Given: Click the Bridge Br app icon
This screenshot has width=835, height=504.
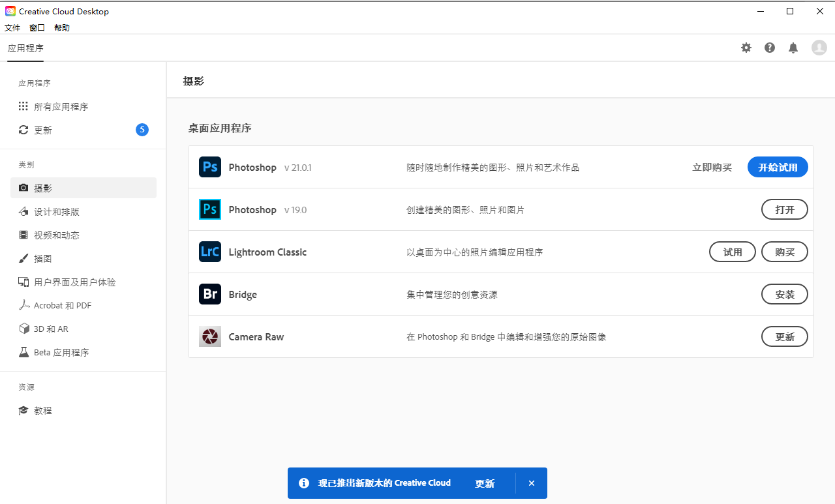Looking at the screenshot, I should click(210, 294).
